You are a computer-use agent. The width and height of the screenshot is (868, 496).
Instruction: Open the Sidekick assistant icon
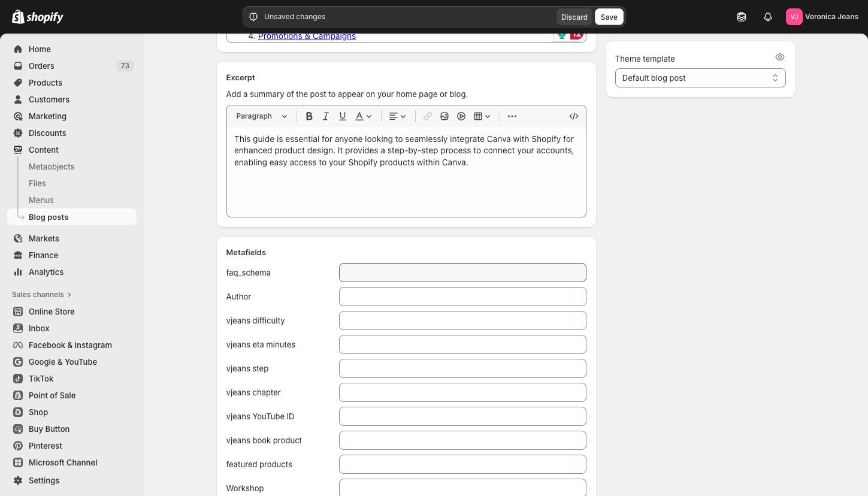click(742, 17)
